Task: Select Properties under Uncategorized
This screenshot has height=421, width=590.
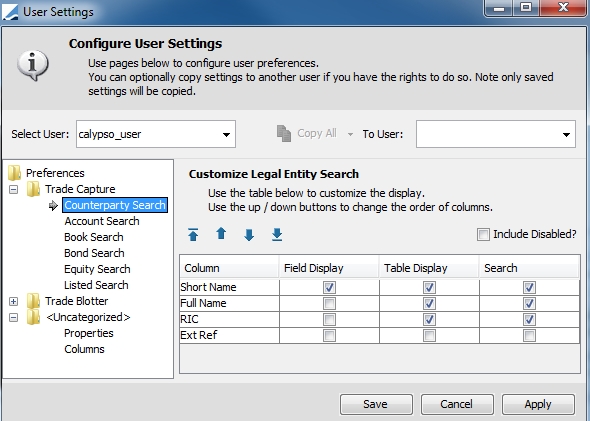Action: [x=89, y=333]
